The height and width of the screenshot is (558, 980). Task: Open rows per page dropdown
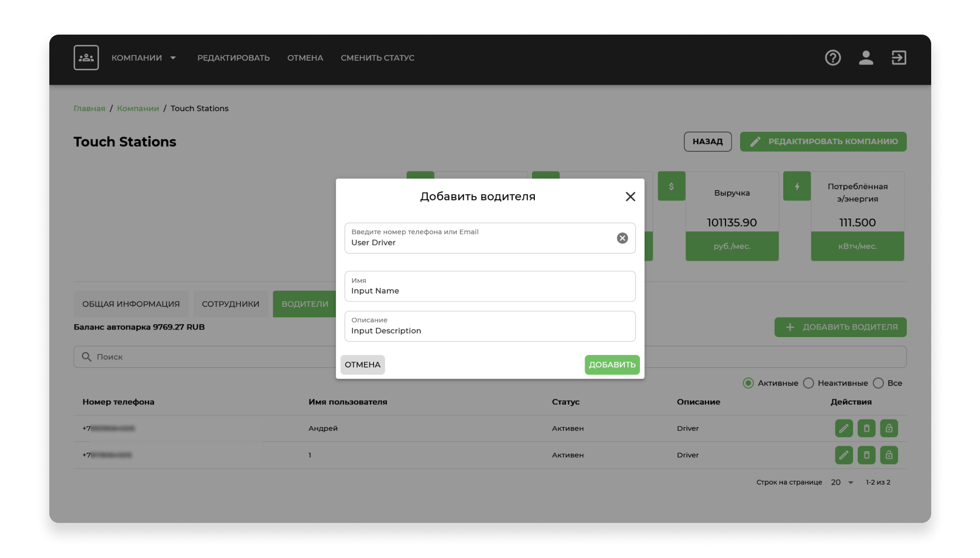843,482
